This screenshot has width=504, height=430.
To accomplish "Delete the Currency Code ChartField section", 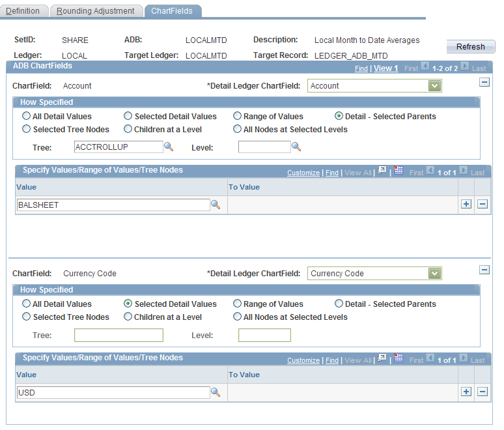I will [484, 270].
